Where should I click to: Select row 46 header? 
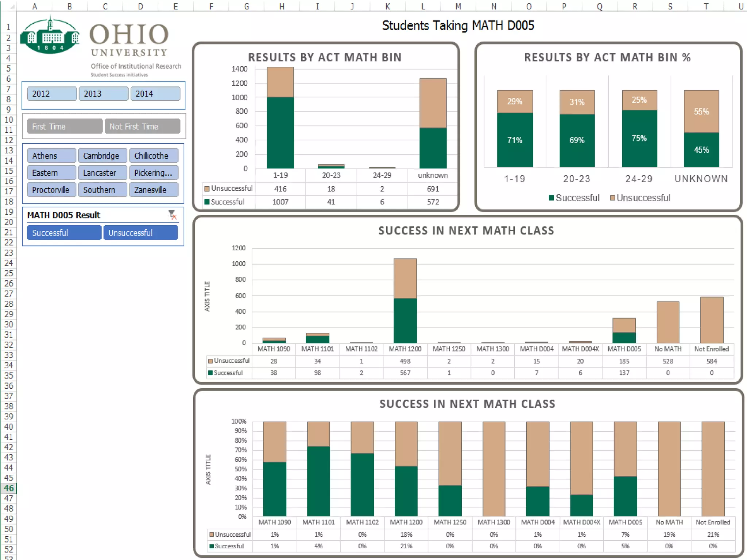(x=9, y=488)
